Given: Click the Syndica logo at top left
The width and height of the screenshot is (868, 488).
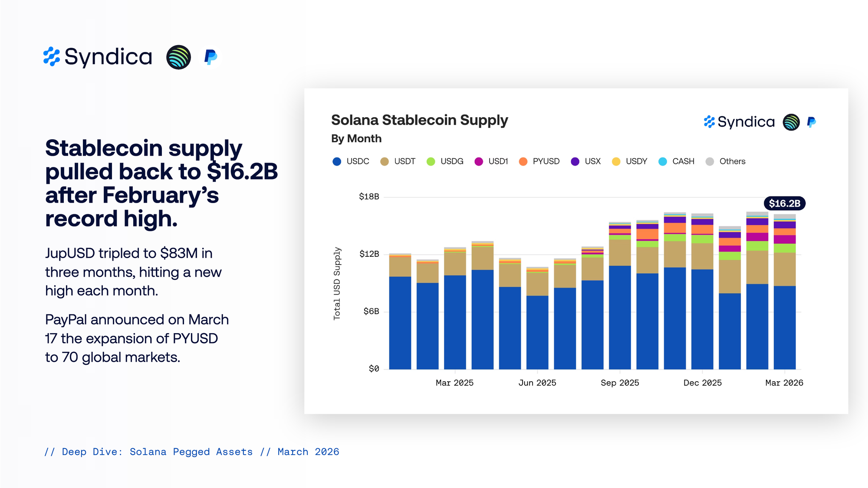Looking at the screenshot, I should [98, 57].
